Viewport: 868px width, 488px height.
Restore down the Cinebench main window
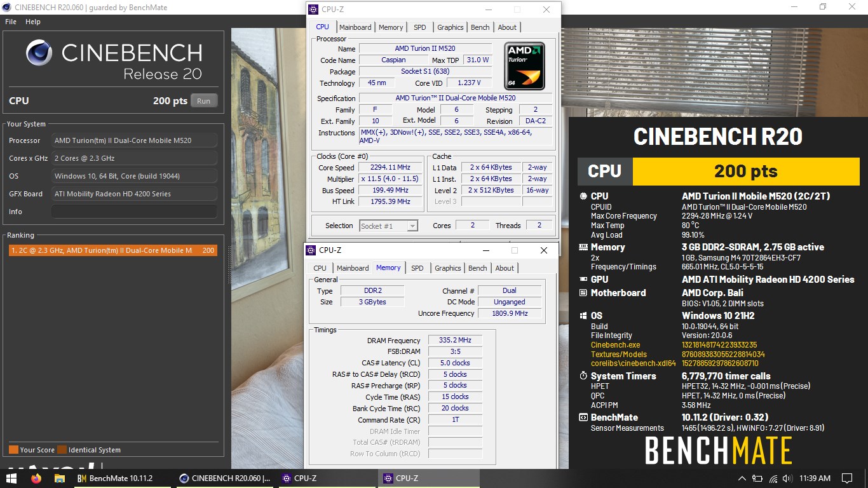click(823, 7)
